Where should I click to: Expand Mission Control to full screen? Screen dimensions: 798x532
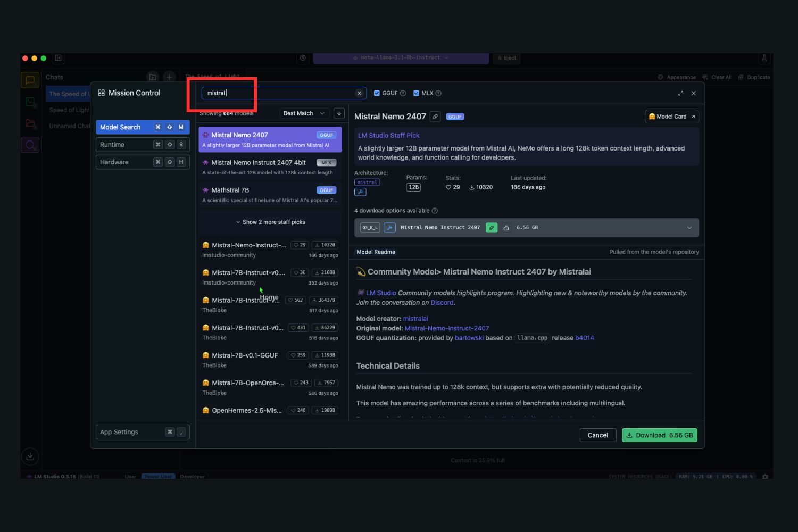[680, 93]
